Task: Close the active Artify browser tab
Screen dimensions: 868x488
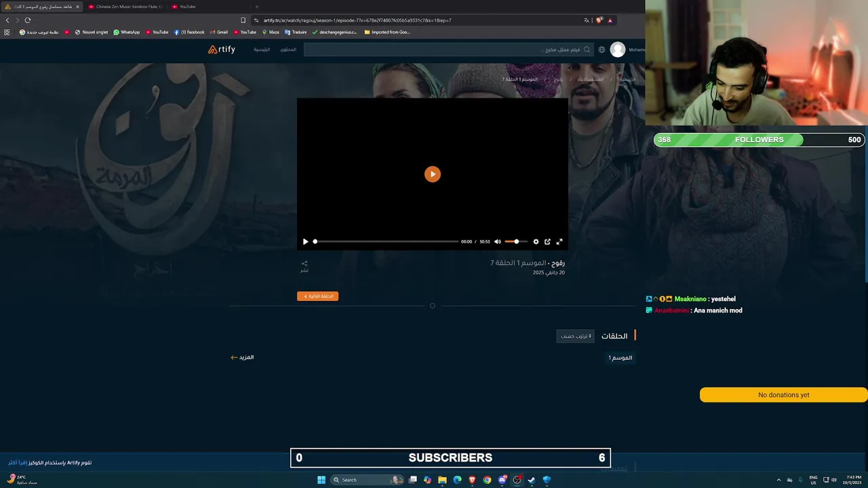Action: pyautogui.click(x=77, y=7)
